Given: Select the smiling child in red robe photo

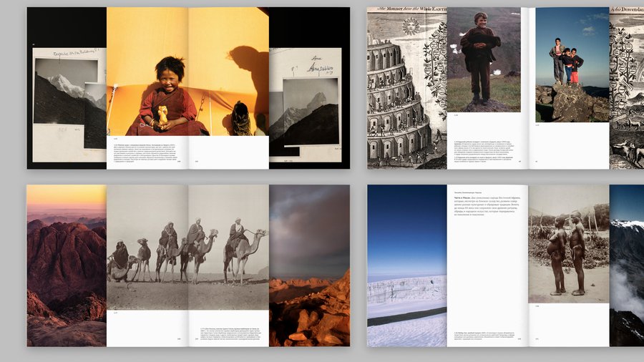Looking at the screenshot, I should 187,72.
